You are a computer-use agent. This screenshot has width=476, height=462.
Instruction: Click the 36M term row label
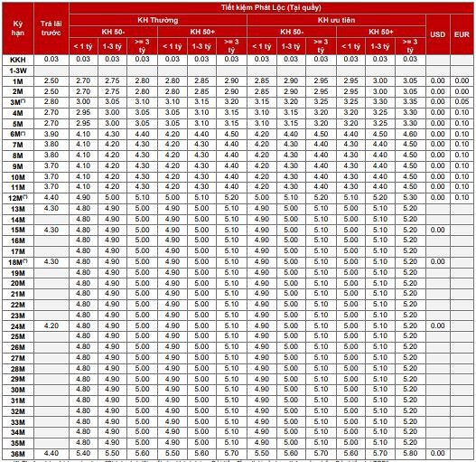tap(18, 454)
